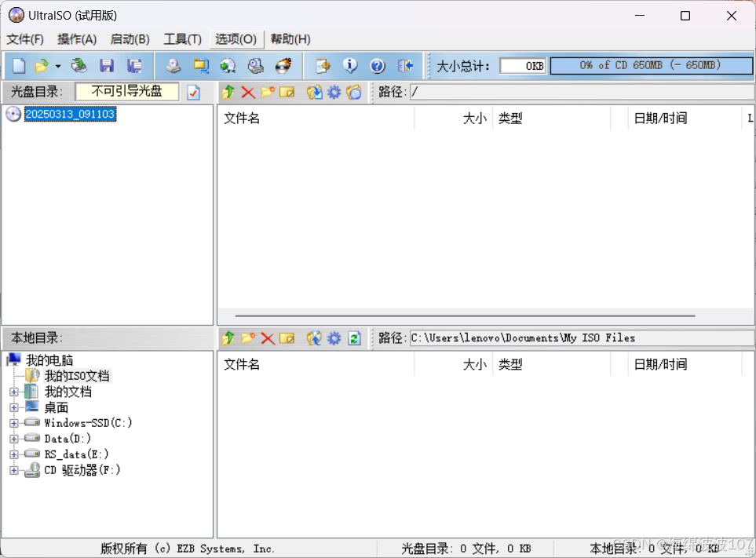Open the recent files dropdown arrow
This screenshot has width=756, height=558.
point(58,66)
